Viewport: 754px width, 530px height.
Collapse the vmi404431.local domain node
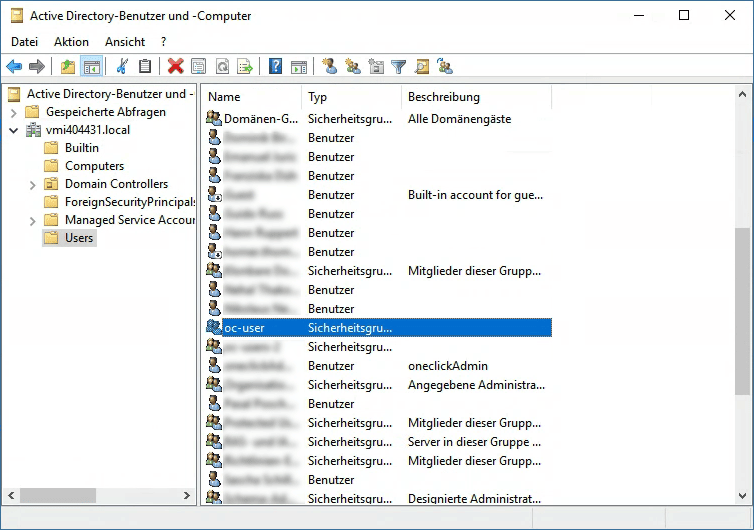[x=14, y=130]
